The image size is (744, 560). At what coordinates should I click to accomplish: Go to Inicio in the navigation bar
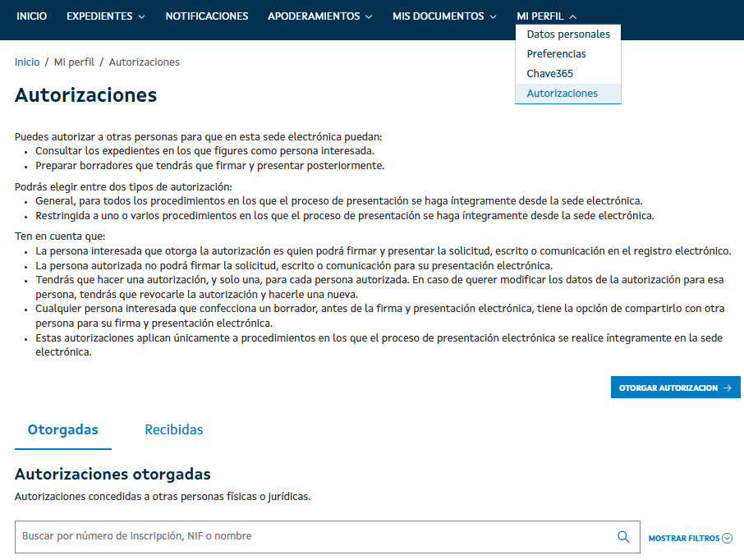click(32, 16)
